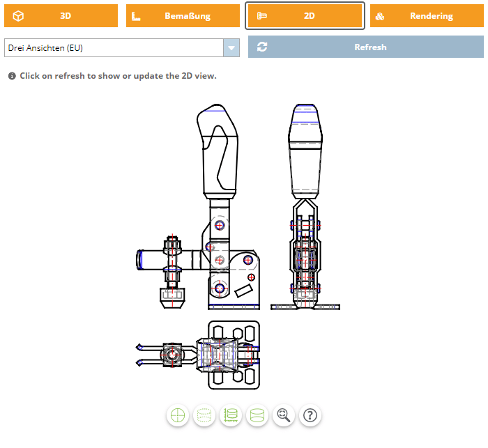Screen dimensions: 488x448
Task: Switch to the 3D tab
Action: point(61,16)
